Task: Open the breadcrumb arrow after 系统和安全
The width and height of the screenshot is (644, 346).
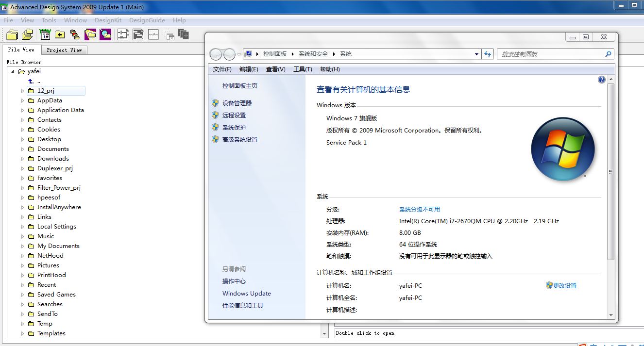Action: tap(334, 54)
